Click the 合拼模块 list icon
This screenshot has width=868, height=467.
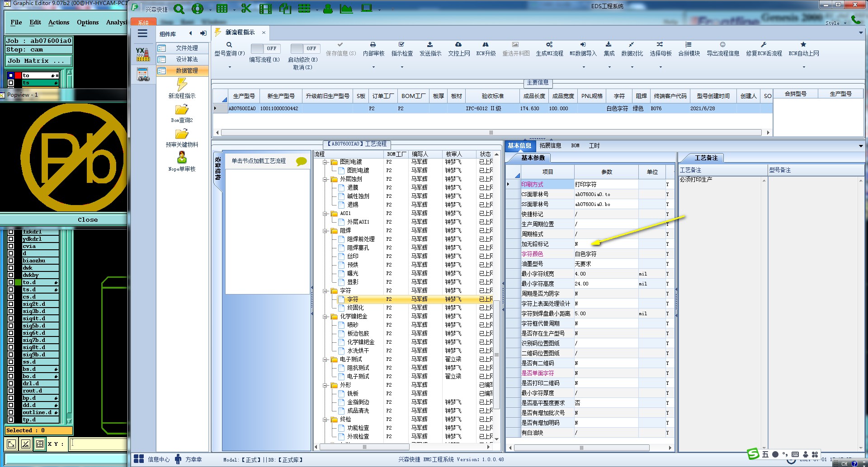(x=689, y=45)
